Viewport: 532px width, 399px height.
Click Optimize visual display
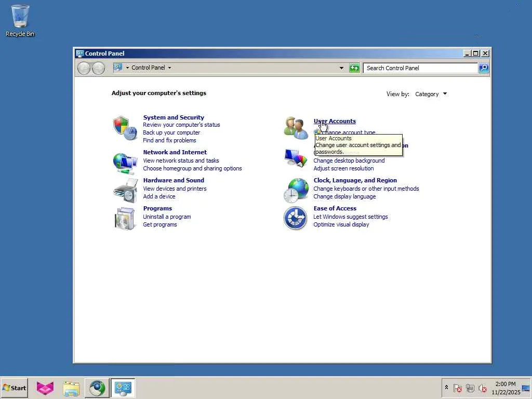341,224
